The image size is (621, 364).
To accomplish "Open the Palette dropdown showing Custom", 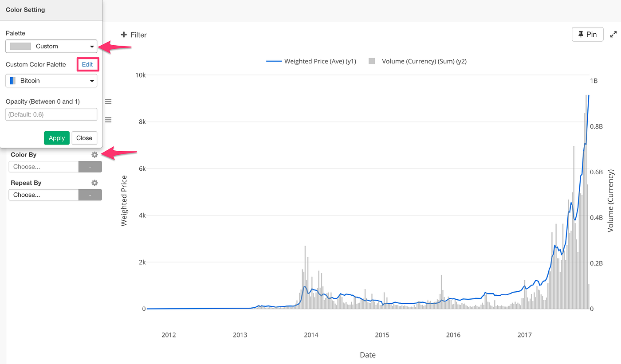I will click(51, 46).
